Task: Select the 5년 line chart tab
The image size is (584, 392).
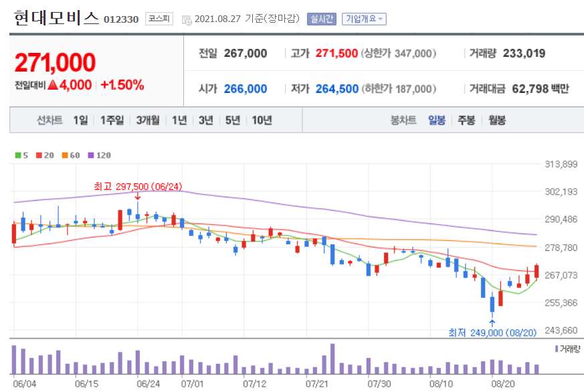Action: coord(233,120)
